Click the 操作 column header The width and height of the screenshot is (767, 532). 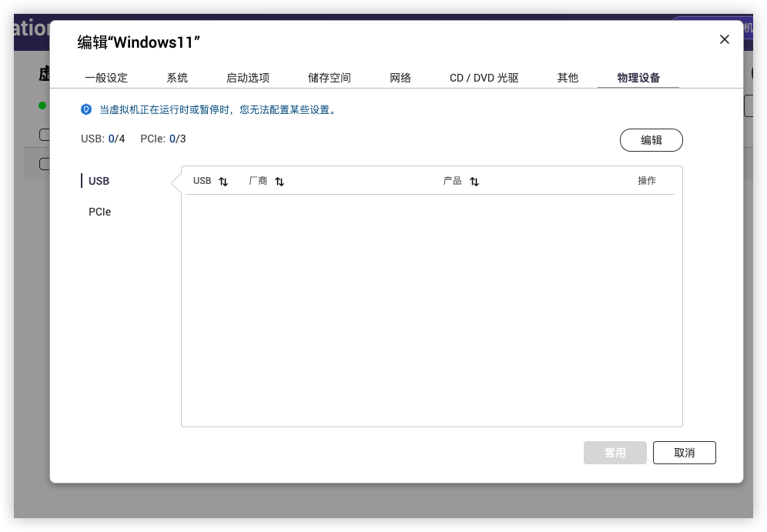(647, 181)
